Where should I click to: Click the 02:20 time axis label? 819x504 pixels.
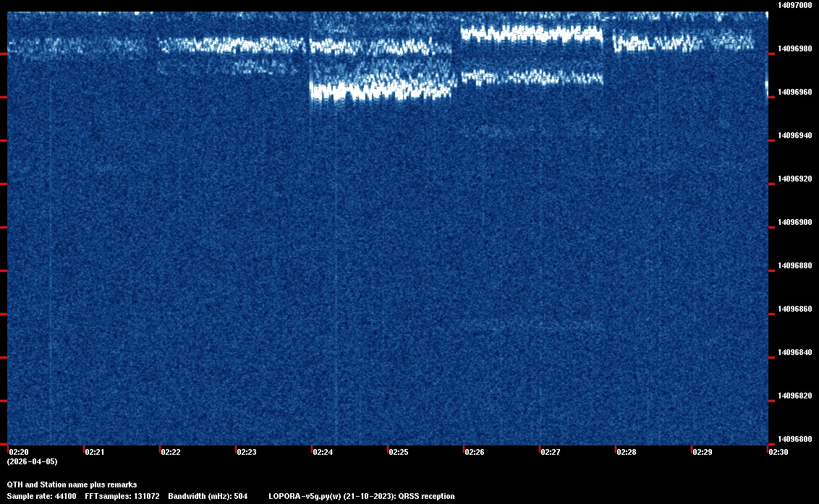click(19, 452)
